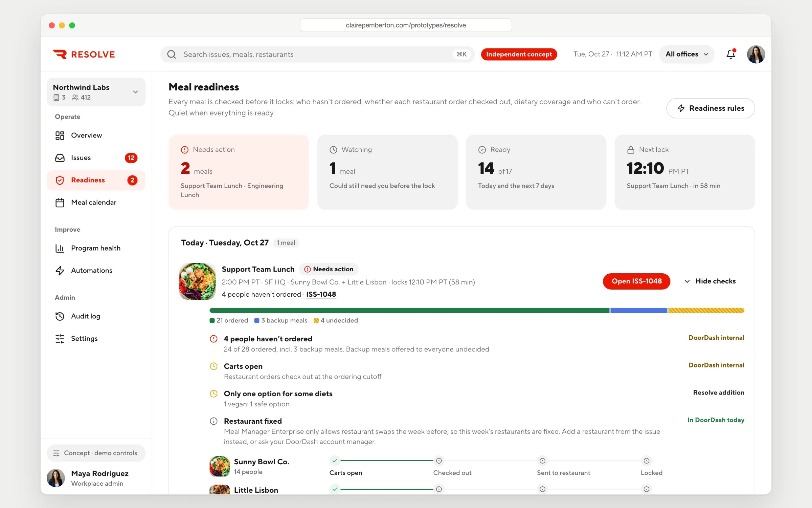Expand the Northwind Labs organization switcher
Viewport: 812px width, 508px height.
(x=96, y=92)
